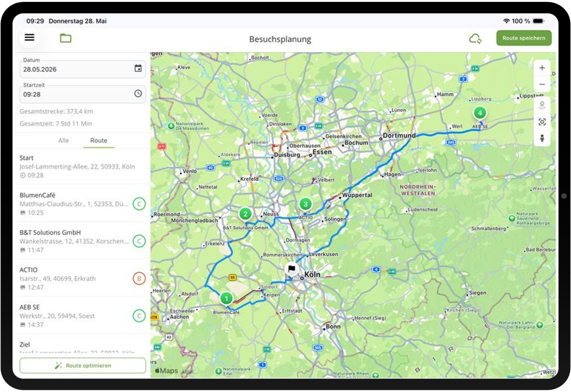Tap the map location pin control
The width and height of the screenshot is (571, 392).
(x=542, y=106)
